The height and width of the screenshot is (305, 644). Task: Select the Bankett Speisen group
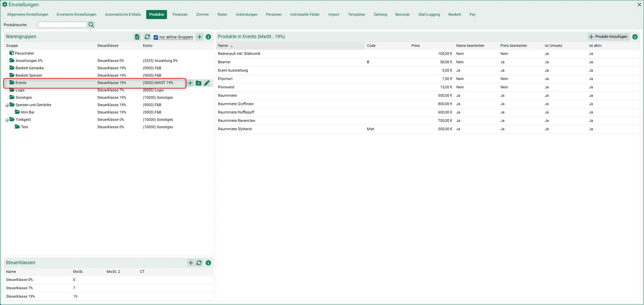coord(109,76)
